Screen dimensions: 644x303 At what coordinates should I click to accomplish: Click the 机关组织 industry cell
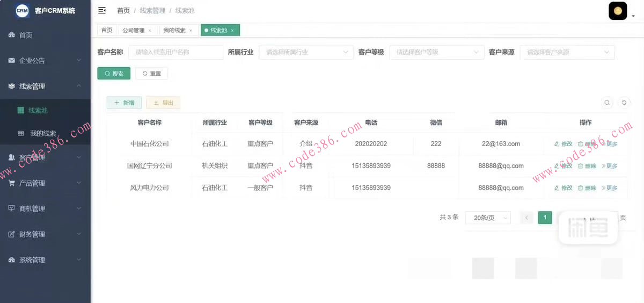(215, 166)
